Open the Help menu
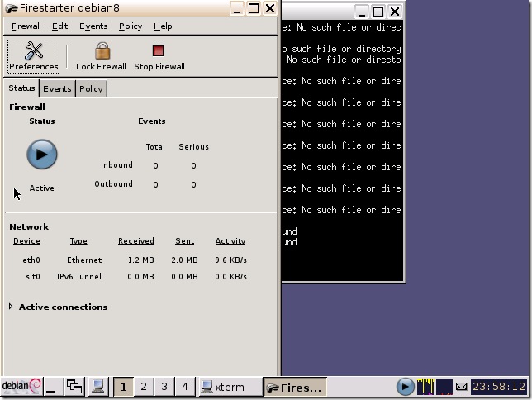The height and width of the screenshot is (400, 532). point(163,26)
